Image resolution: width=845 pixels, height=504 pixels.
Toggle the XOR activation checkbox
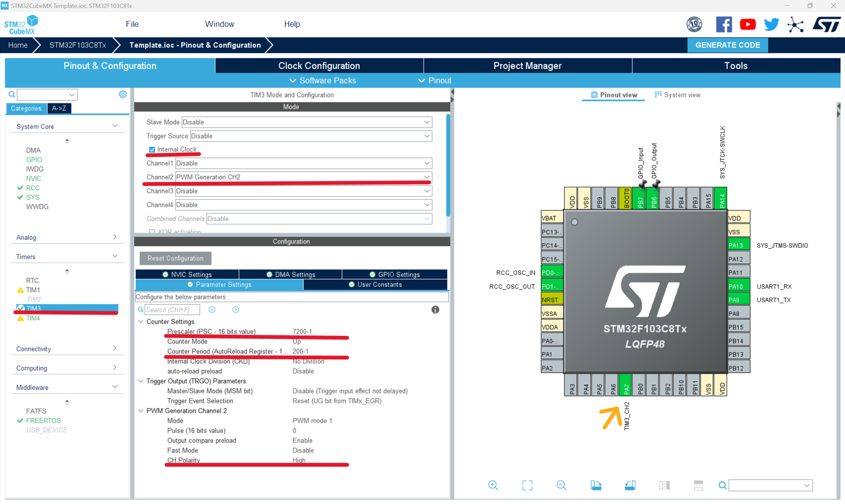(152, 232)
